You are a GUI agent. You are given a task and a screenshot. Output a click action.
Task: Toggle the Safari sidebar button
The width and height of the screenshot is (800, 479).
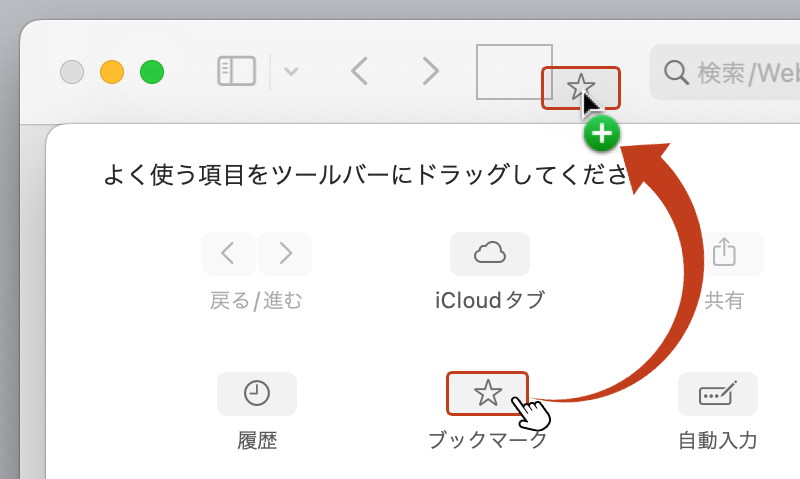(236, 71)
